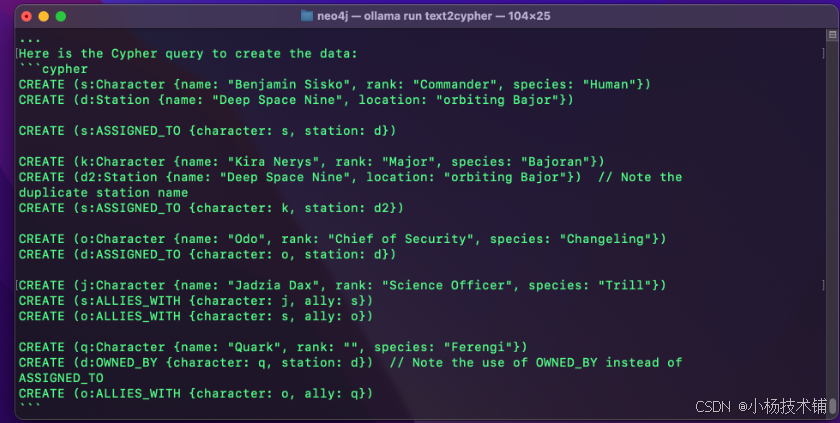Screen dimensions: 840x423
Task: Click the wrapped word "ASSIGNED_TO" on its own line
Action: pyautogui.click(x=61, y=378)
